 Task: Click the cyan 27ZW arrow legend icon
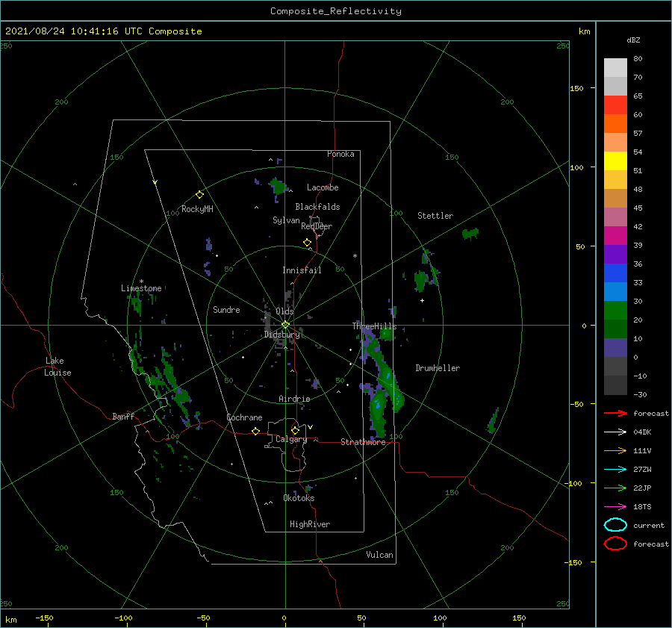[615, 470]
